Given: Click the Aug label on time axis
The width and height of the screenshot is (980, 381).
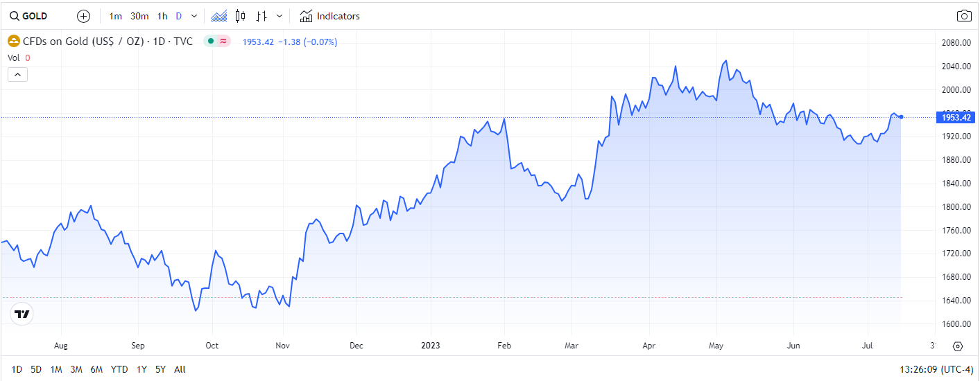Looking at the screenshot, I should 61,345.
